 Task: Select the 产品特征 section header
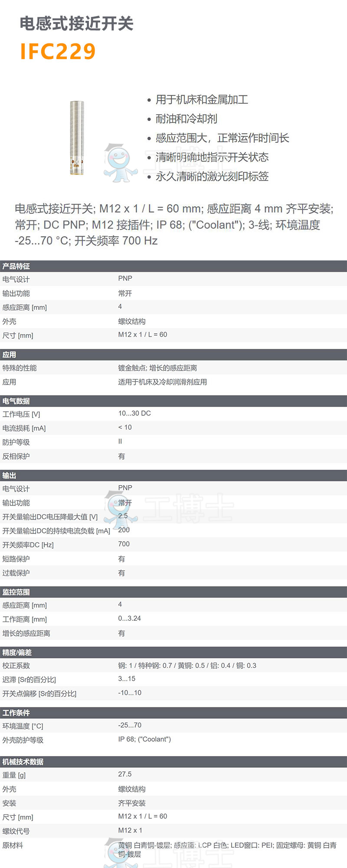[x=16, y=266]
